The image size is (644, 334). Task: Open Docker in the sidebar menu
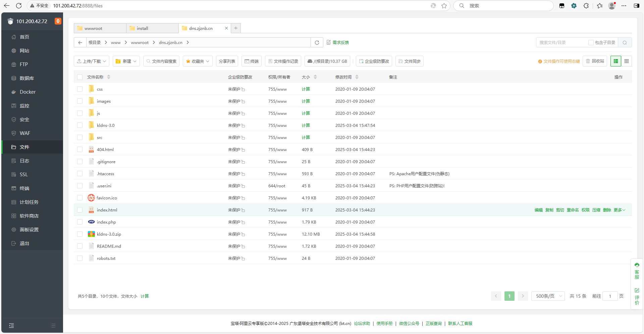click(x=28, y=92)
